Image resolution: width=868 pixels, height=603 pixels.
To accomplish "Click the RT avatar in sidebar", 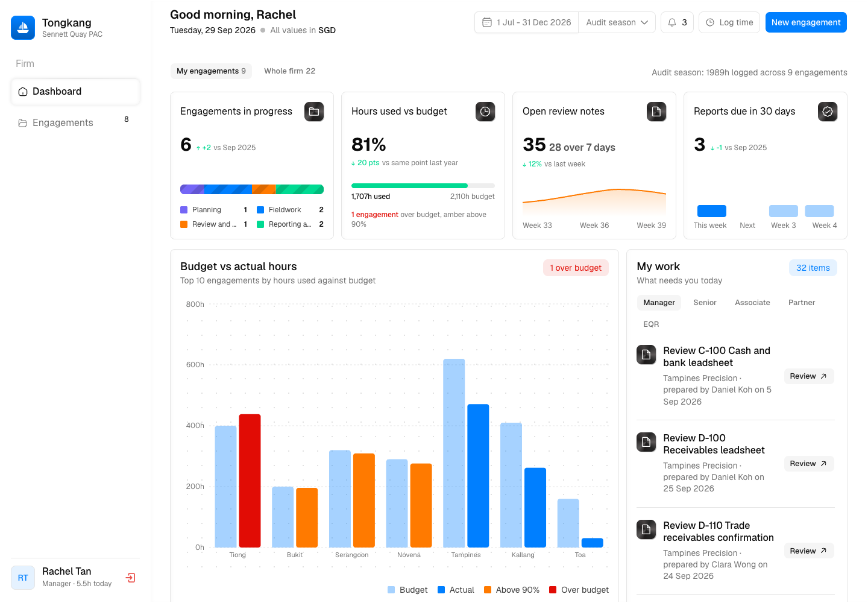I will pyautogui.click(x=23, y=578).
